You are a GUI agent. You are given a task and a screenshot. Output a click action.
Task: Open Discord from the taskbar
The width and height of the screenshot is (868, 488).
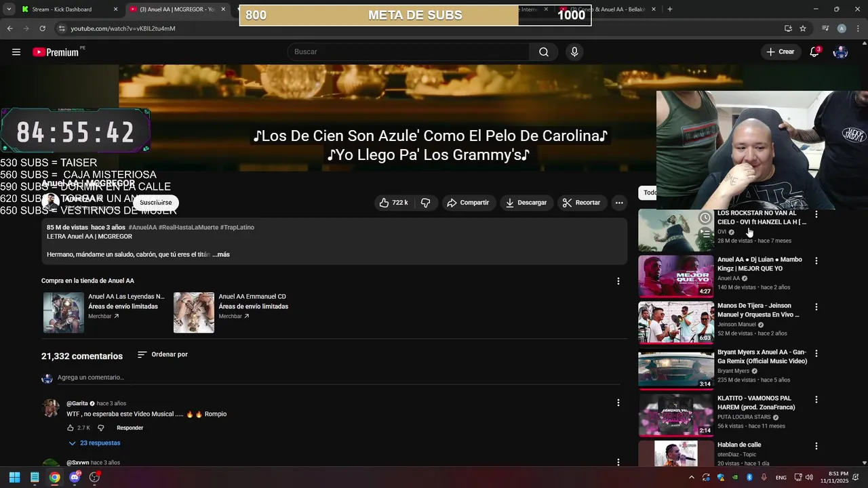(x=75, y=477)
